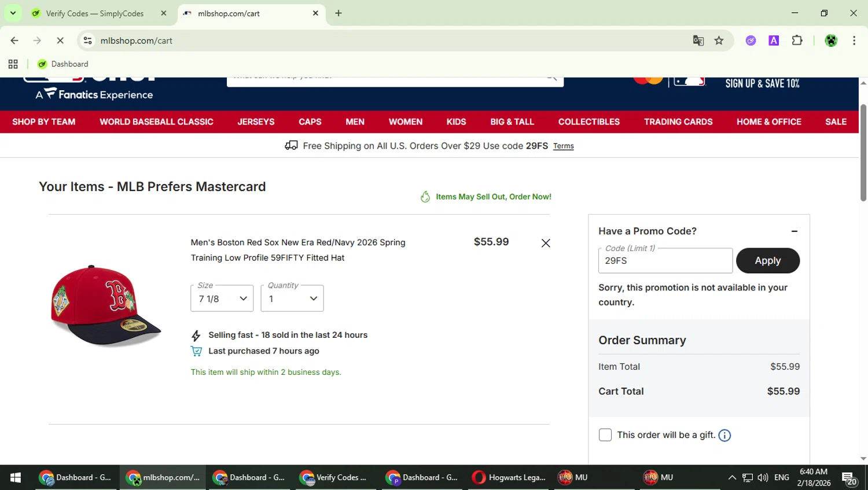The height and width of the screenshot is (490, 868).
Task: Open Jerseys menu
Action: [256, 122]
